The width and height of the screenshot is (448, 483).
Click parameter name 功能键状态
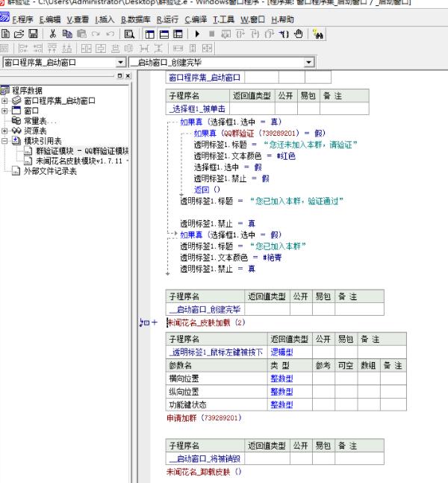coord(187,405)
